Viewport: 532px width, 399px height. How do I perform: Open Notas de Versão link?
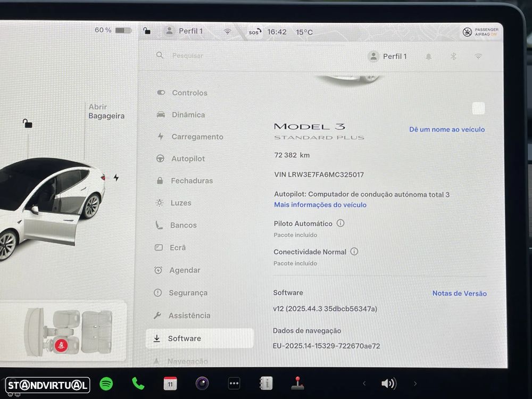[460, 294]
